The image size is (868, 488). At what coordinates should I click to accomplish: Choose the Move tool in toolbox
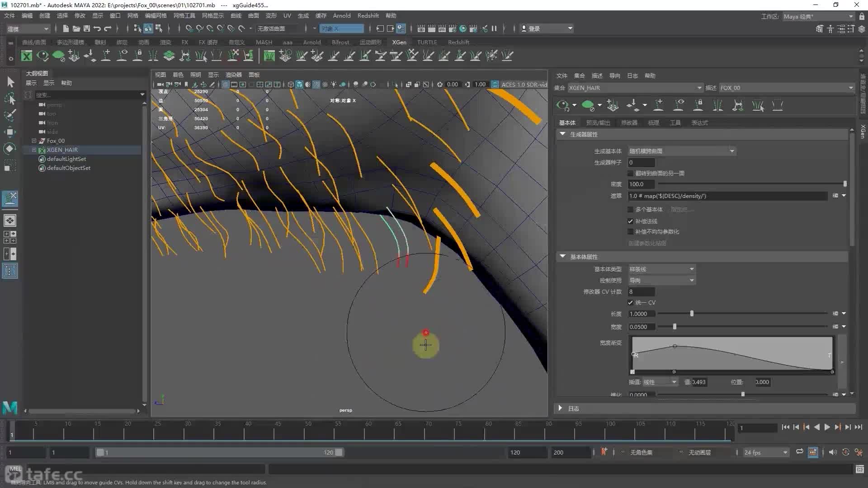pos(10,132)
